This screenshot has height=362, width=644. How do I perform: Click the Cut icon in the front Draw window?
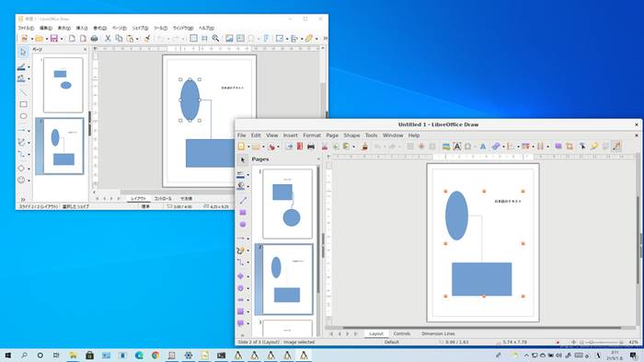(x=325, y=146)
